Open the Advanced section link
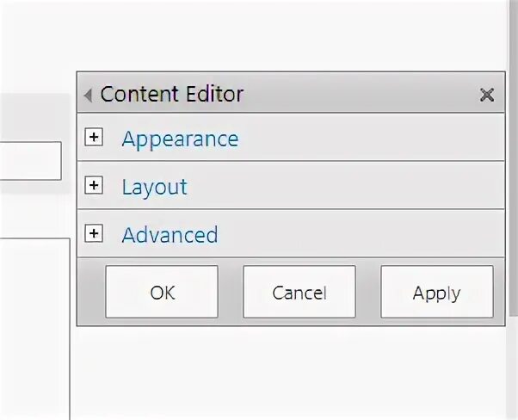Viewport: 518px width, 420px height. pyautogui.click(x=170, y=235)
